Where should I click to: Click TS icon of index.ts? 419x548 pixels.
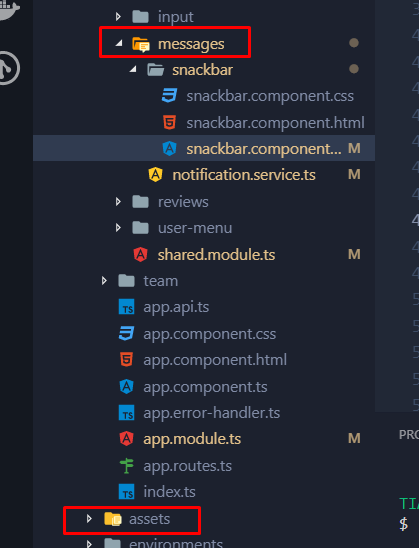point(127,492)
